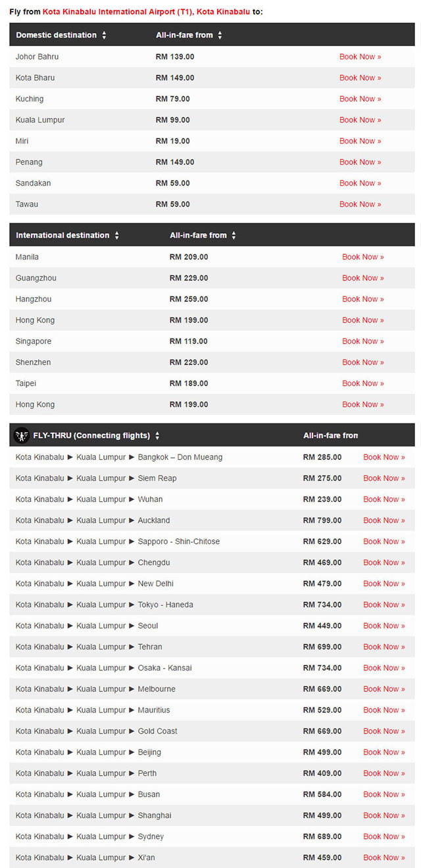The image size is (421, 868).
Task: Select the Kota Kinabalu Melbourne route row
Action: (x=212, y=689)
